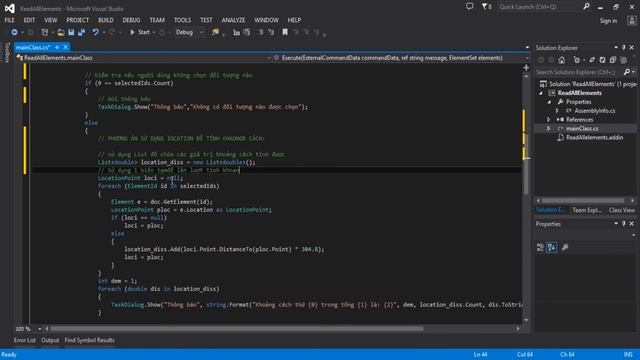Screen dimensions: 640x360
Task: Click the Navigate Backward toolbar icon
Action: point(14,32)
